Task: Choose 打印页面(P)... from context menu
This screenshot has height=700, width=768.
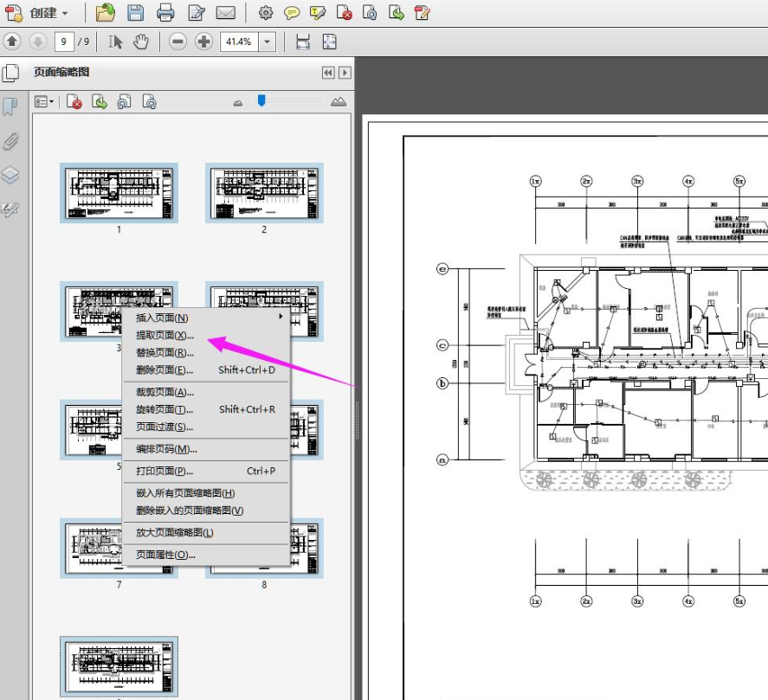Action: coord(206,471)
